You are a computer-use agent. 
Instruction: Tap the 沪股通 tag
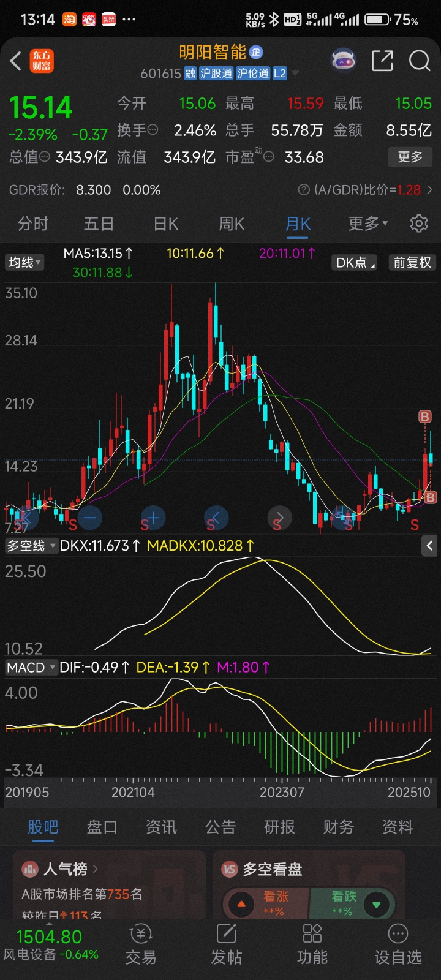coord(216,73)
